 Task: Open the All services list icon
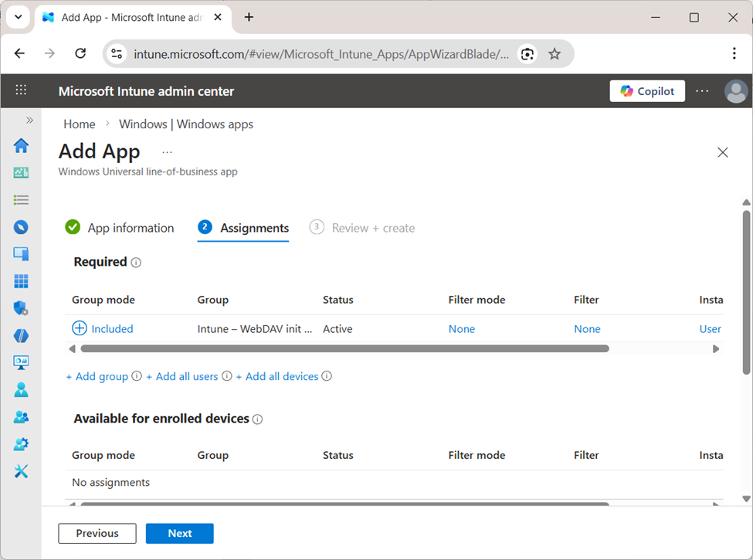(x=21, y=199)
